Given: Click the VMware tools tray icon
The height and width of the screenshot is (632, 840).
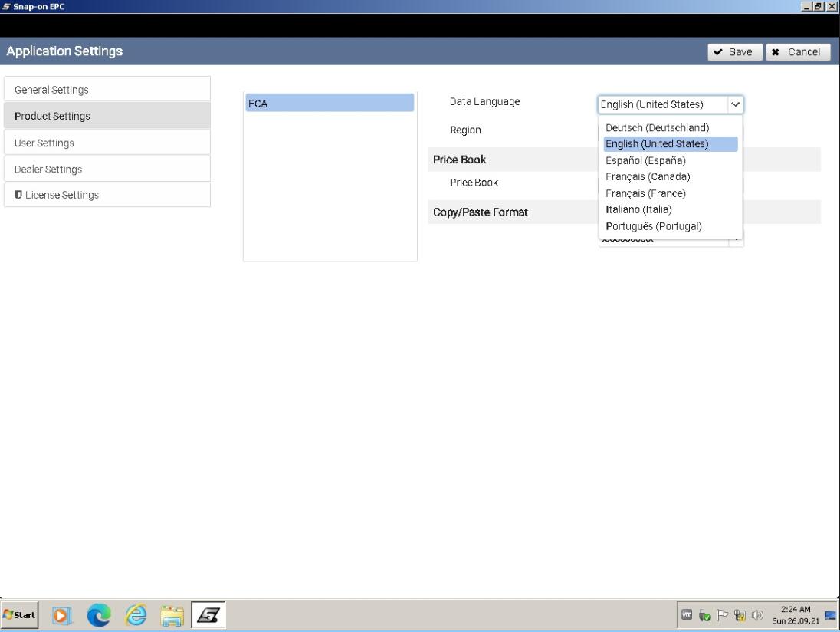Looking at the screenshot, I should pyautogui.click(x=687, y=615).
